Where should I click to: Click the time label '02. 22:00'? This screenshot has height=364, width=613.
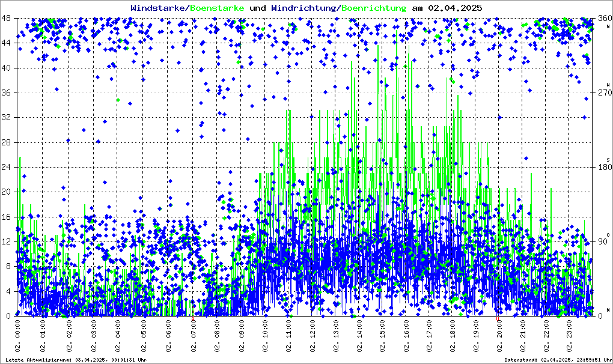tap(546, 336)
